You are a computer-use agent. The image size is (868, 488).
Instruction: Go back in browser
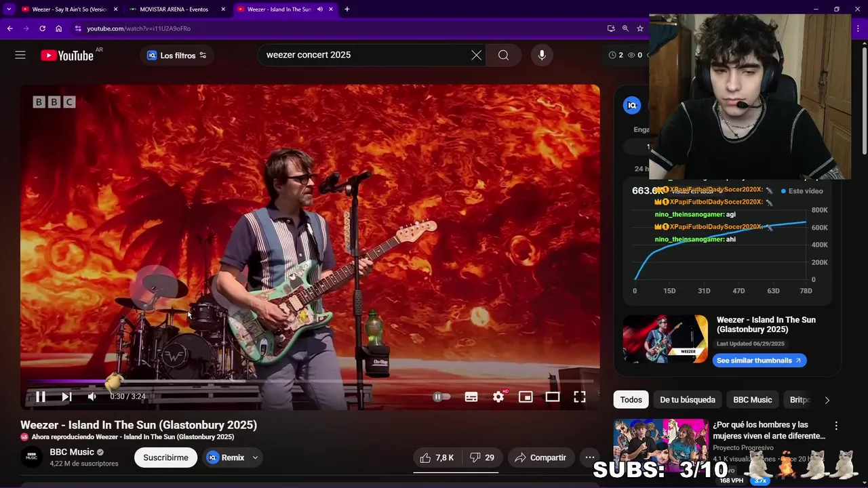pos(9,28)
